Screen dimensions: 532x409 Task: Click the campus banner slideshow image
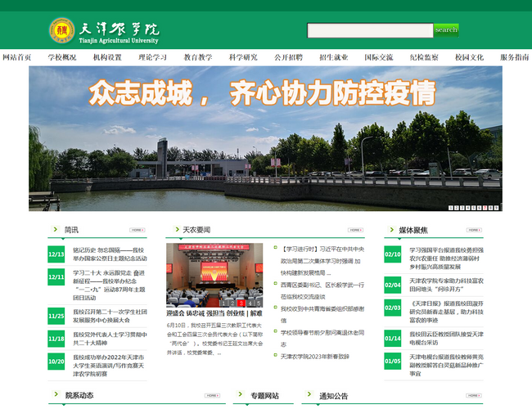(265, 138)
